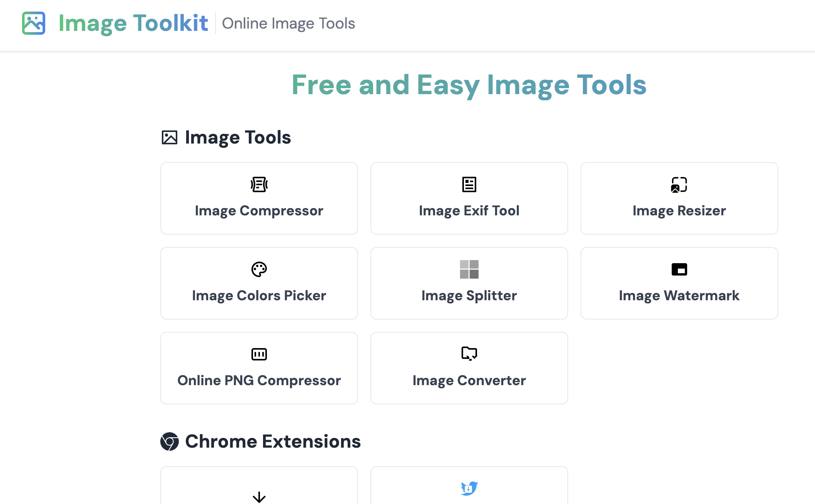Select the palette icon on Image Colors Picker
The width and height of the screenshot is (815, 504).
259,269
